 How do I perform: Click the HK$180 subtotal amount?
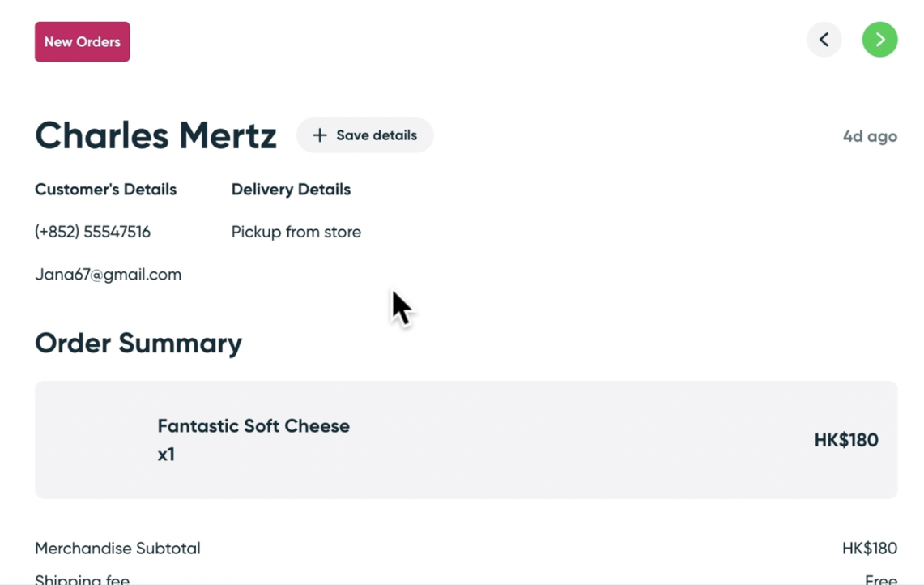(869, 549)
